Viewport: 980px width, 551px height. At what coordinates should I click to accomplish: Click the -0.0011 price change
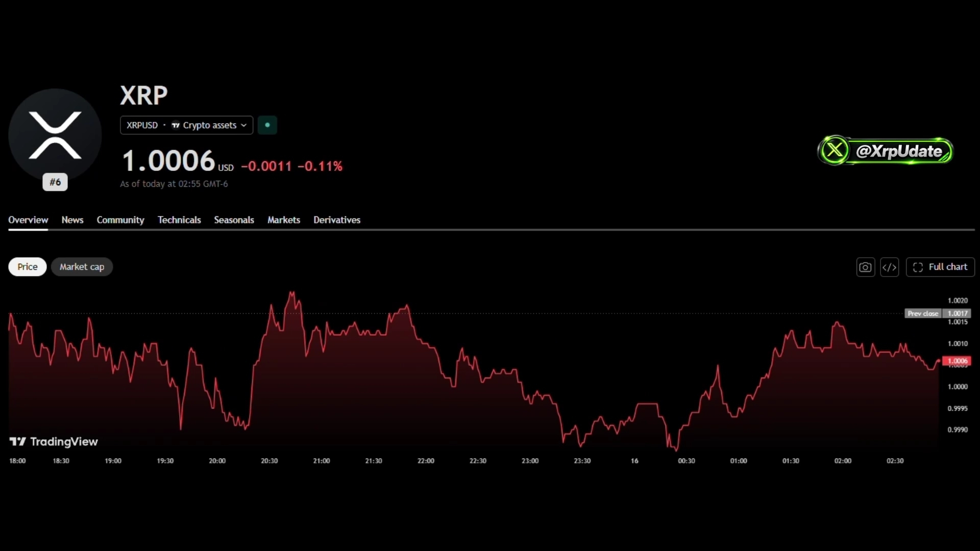click(266, 166)
